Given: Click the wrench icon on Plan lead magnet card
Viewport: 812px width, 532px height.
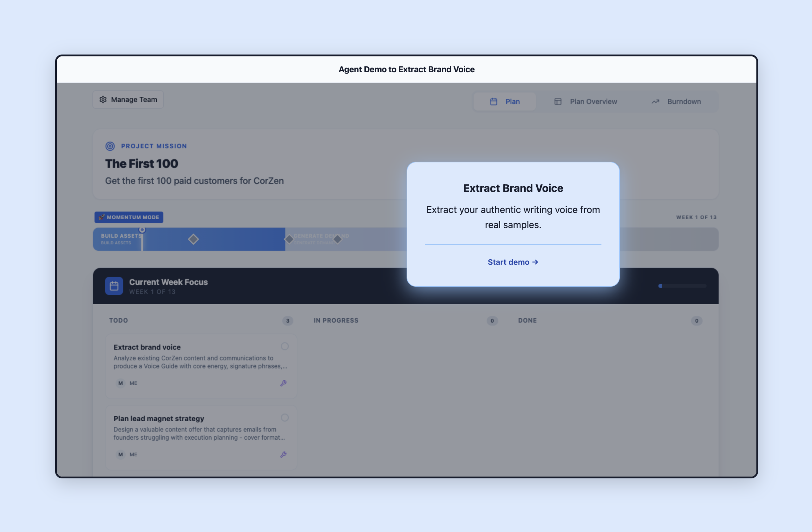Looking at the screenshot, I should (x=284, y=454).
